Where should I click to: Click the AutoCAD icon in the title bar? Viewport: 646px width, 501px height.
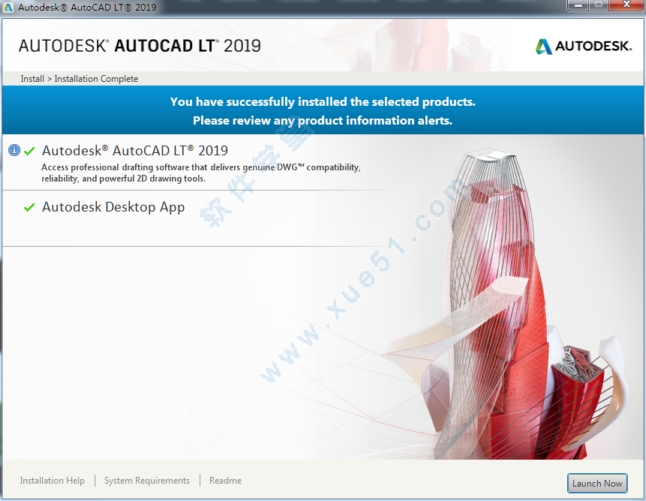point(8,7)
